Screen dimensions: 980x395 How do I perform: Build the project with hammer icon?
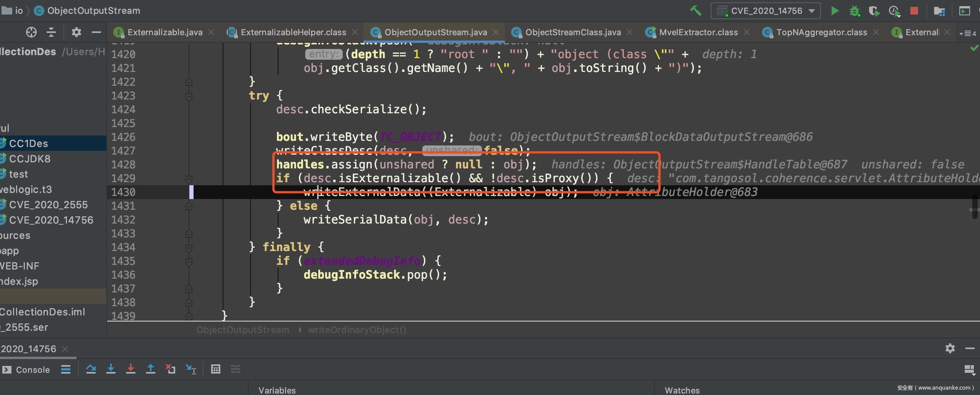(x=695, y=11)
